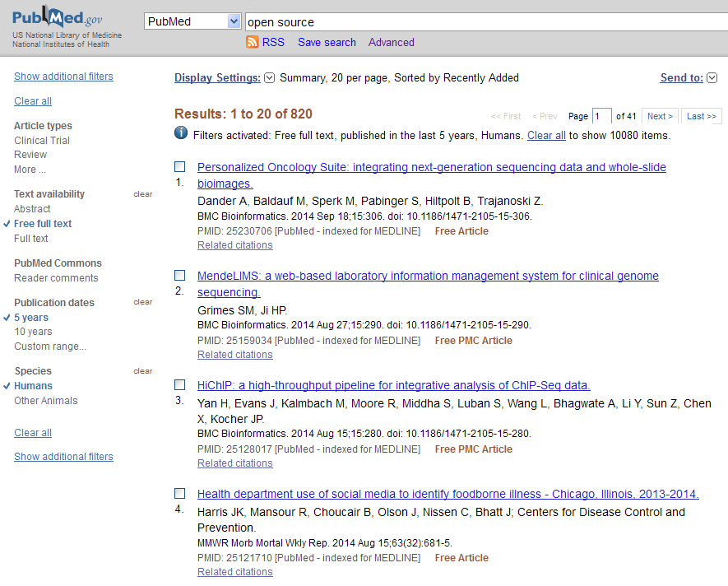728x586 pixels.
Task: Expand the Display Settings options
Action: (x=217, y=78)
